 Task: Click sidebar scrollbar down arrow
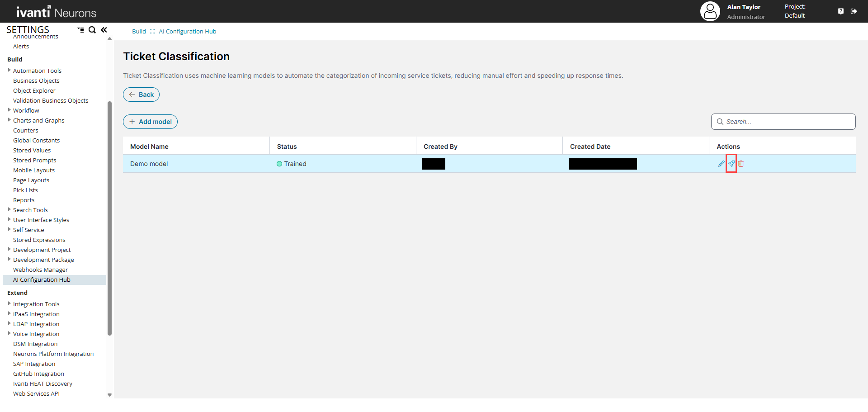tap(109, 395)
